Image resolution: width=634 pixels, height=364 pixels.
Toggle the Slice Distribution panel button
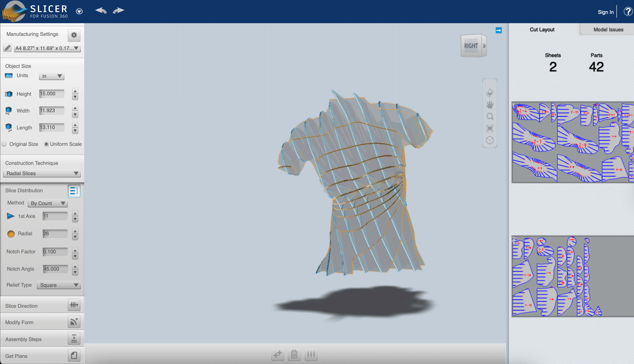click(x=74, y=191)
